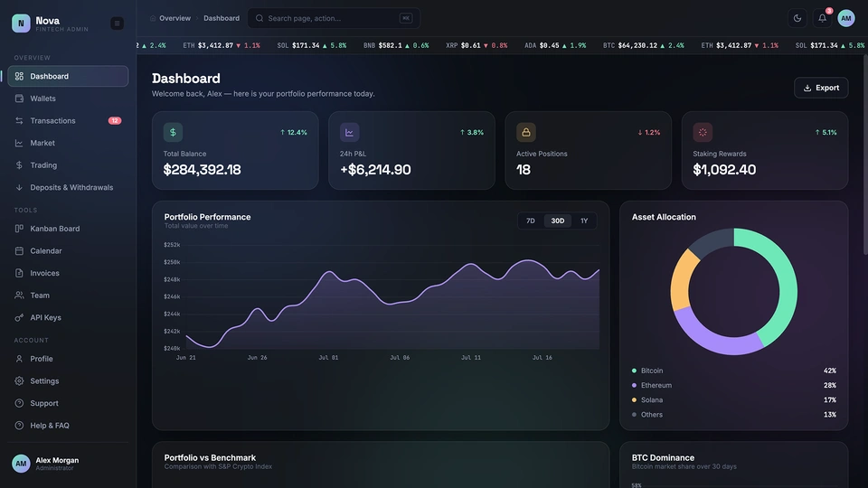Click the +$6,214.90 P&L value
This screenshot has width=868, height=488.
[375, 170]
